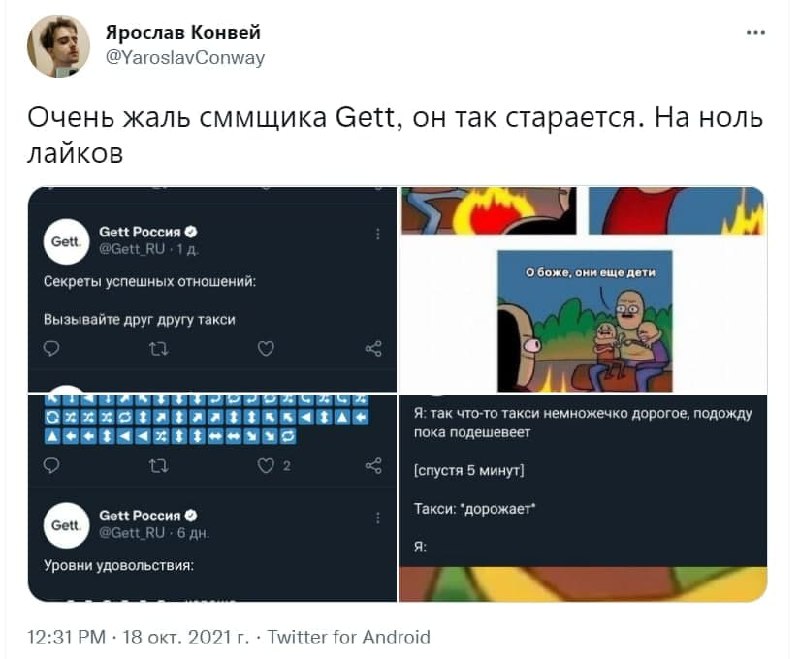Retweet the 'Вызывайте друг другу такси' Gett tweet
Viewport: 800px width, 659px height.
(158, 349)
